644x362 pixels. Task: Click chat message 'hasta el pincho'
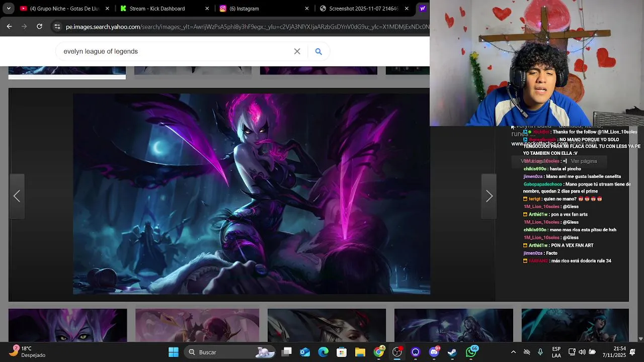565,169
